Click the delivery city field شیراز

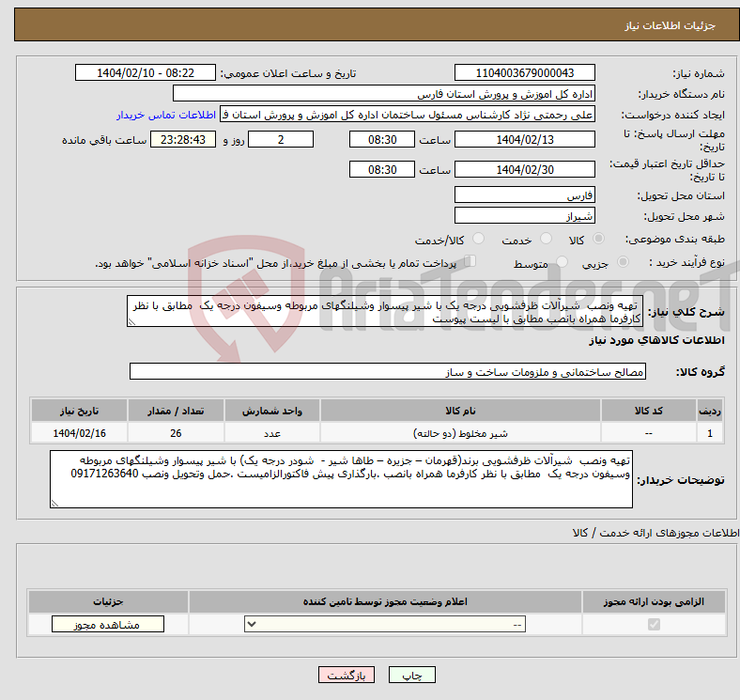coord(524,216)
